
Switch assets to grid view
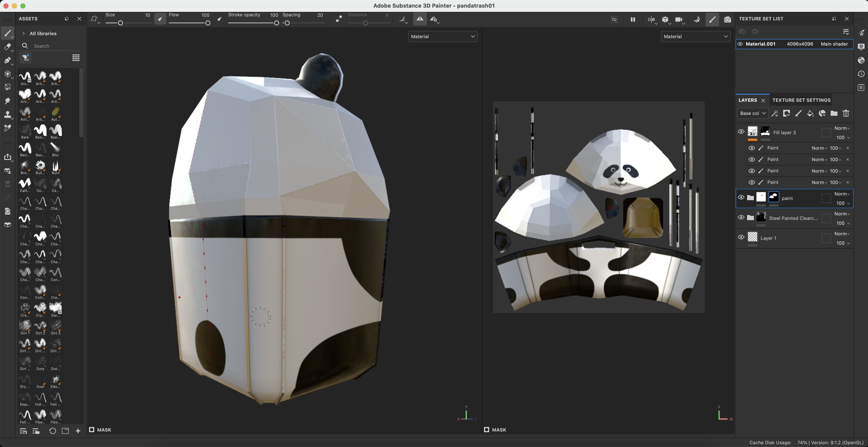coord(76,58)
